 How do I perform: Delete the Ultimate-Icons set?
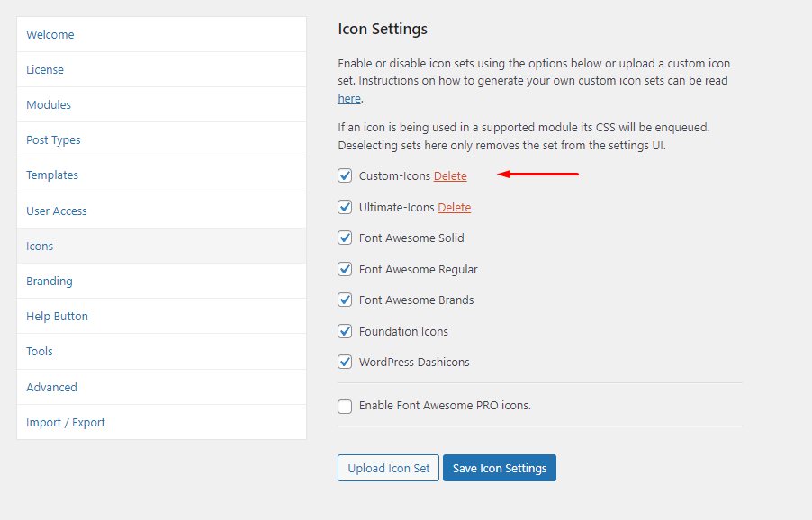(454, 207)
